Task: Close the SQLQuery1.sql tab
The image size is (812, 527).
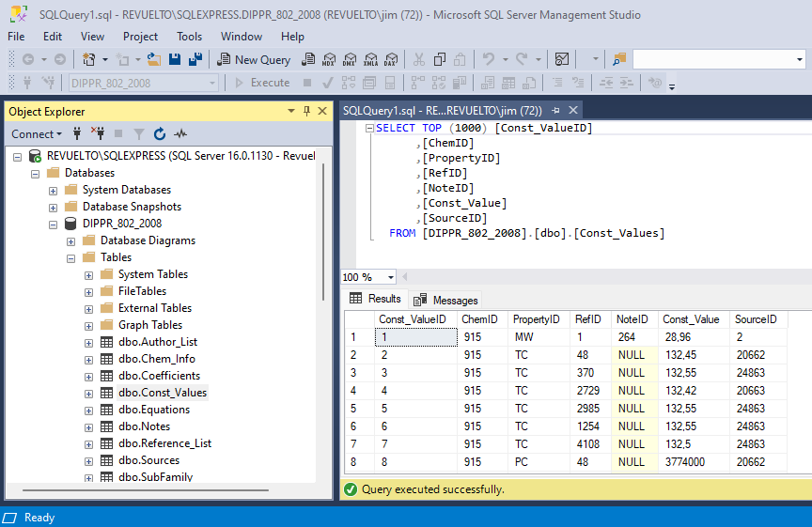Action: [572, 110]
